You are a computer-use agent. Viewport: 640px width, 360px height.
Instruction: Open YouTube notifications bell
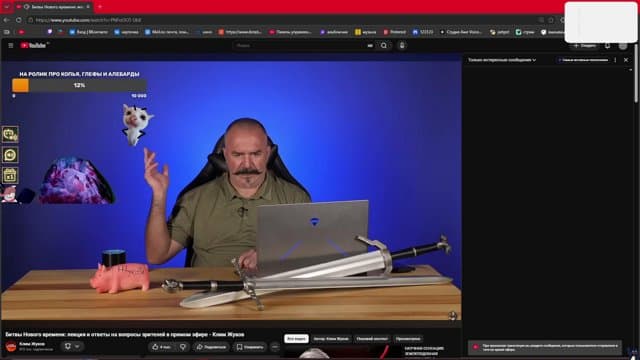pyautogui.click(x=607, y=46)
